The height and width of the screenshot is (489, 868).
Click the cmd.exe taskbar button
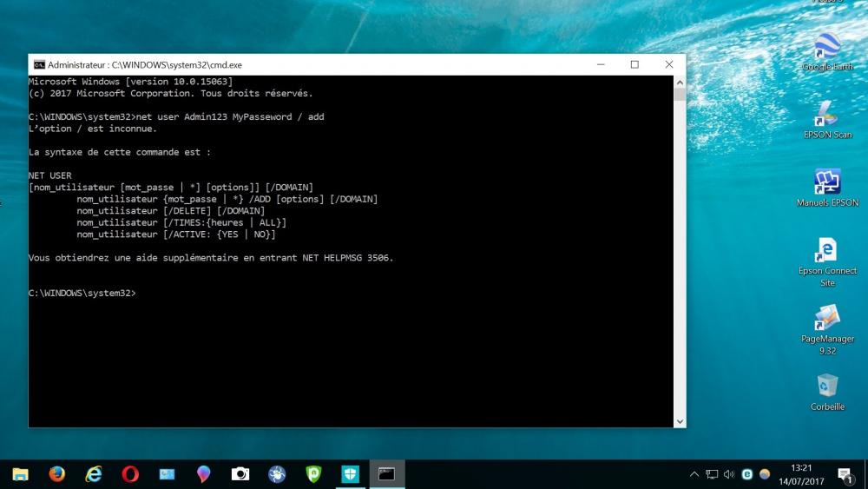click(x=386, y=474)
